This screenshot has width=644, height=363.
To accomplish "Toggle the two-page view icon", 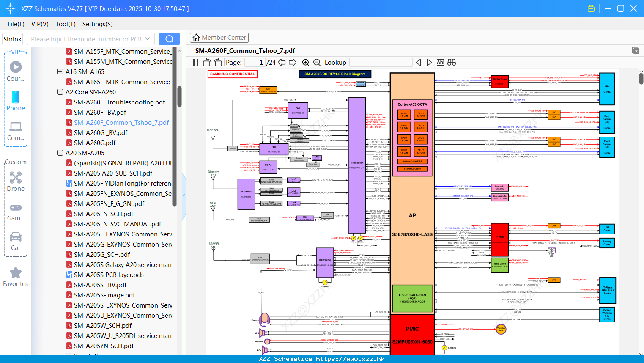I will (x=194, y=63).
